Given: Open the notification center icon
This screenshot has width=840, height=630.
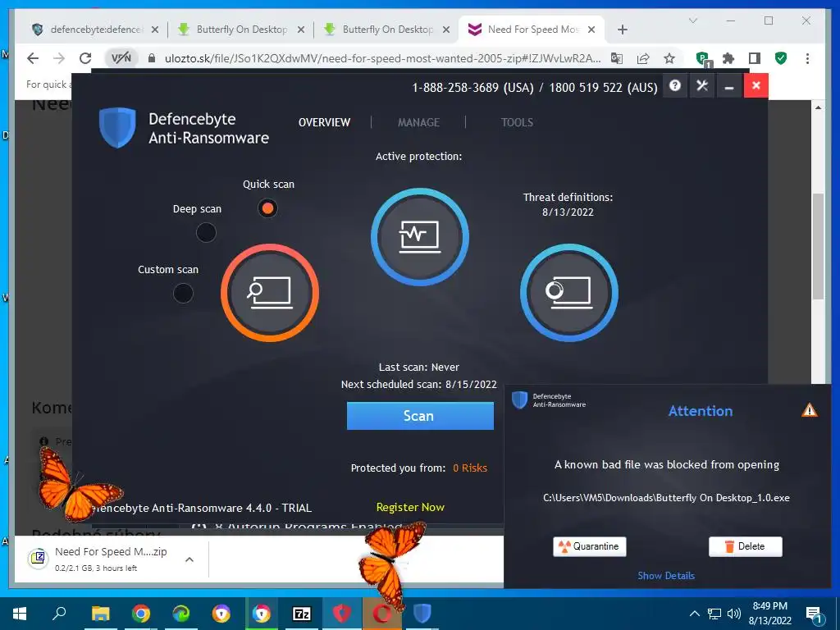Looking at the screenshot, I should (x=815, y=614).
